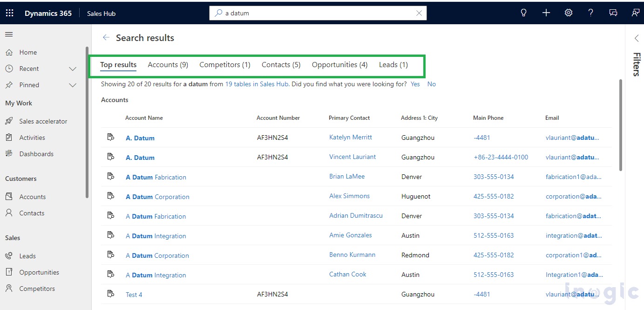Click the record icon on Brian LaMee row
This screenshot has height=310, width=644.
point(110,176)
